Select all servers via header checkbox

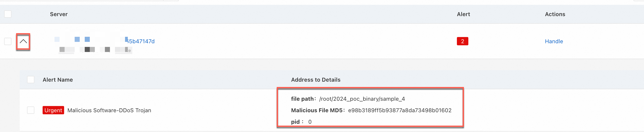pyautogui.click(x=8, y=14)
